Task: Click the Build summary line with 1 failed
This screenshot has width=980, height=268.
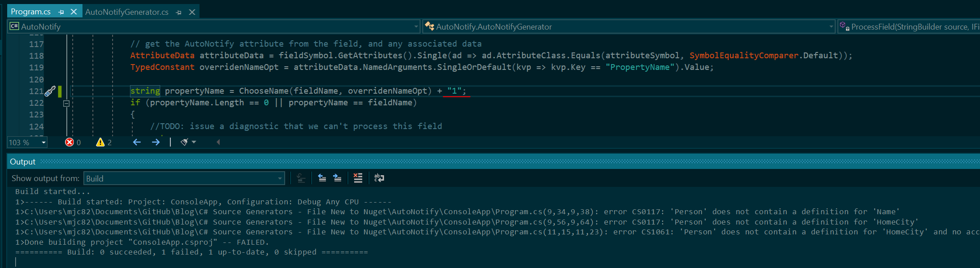Action: 191,252
